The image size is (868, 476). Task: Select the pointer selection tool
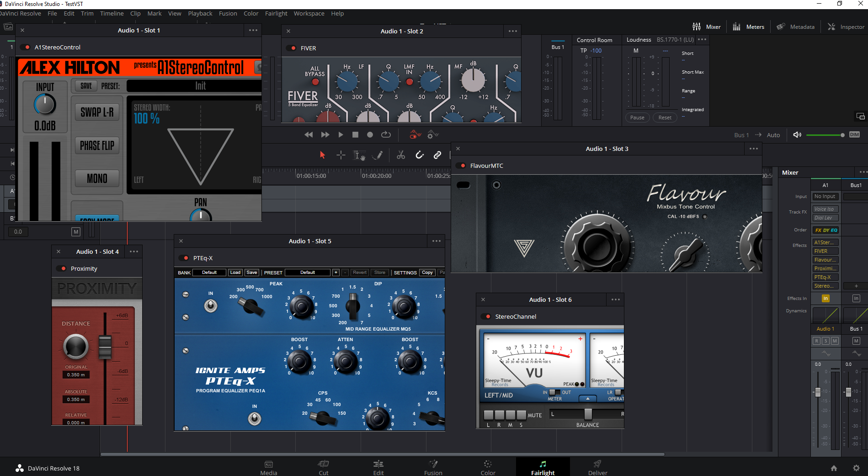[322, 155]
